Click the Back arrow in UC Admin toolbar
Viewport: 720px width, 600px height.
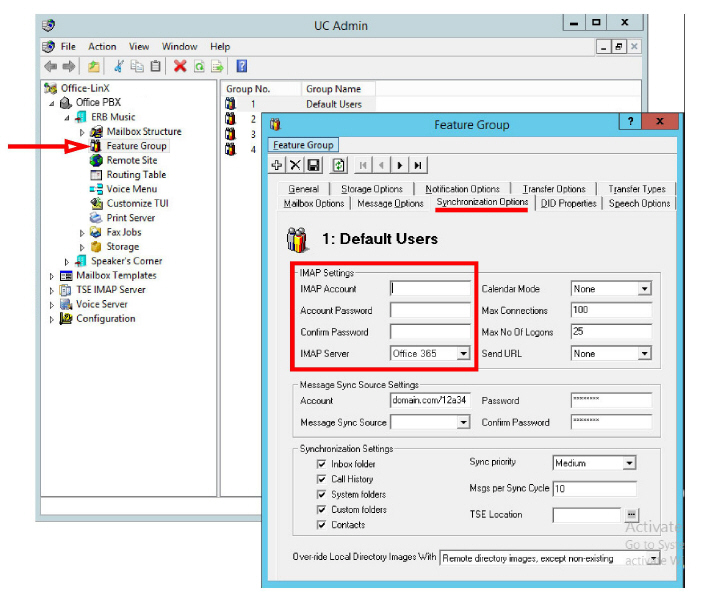[51, 67]
